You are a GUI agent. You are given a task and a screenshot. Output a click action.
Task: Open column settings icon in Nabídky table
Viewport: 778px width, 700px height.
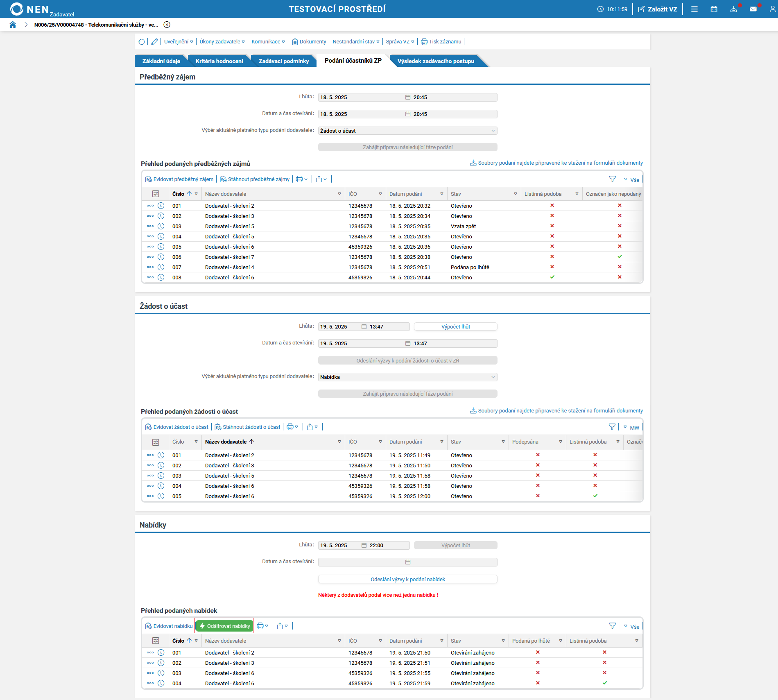(156, 641)
